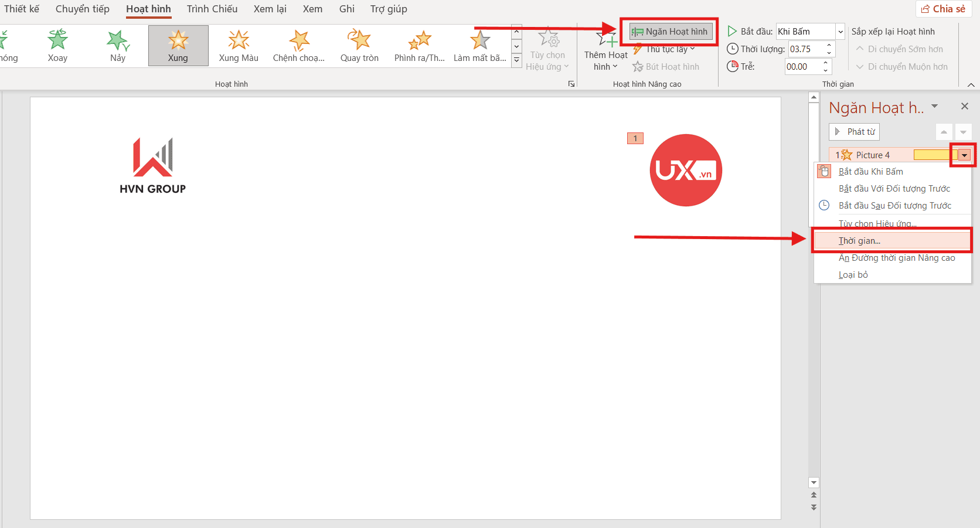The width and height of the screenshot is (980, 528).
Task: Choose Bắt đầu Khi Bấm start option
Action: [x=871, y=171]
